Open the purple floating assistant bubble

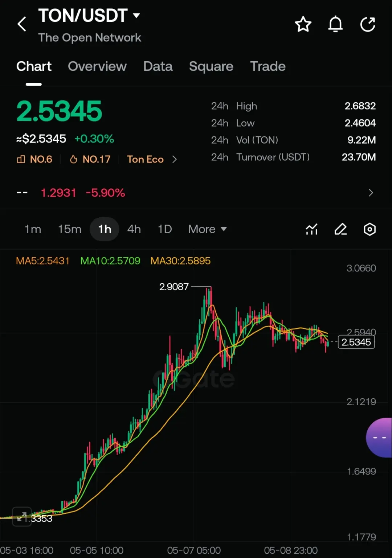pos(379,438)
